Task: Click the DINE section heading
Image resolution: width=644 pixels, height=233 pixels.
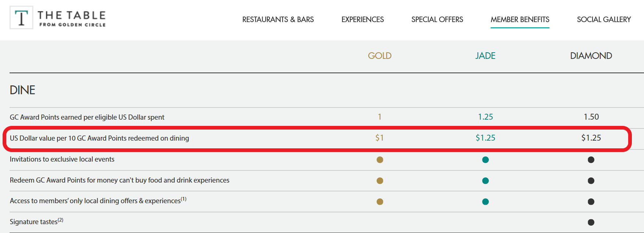Action: tap(22, 90)
